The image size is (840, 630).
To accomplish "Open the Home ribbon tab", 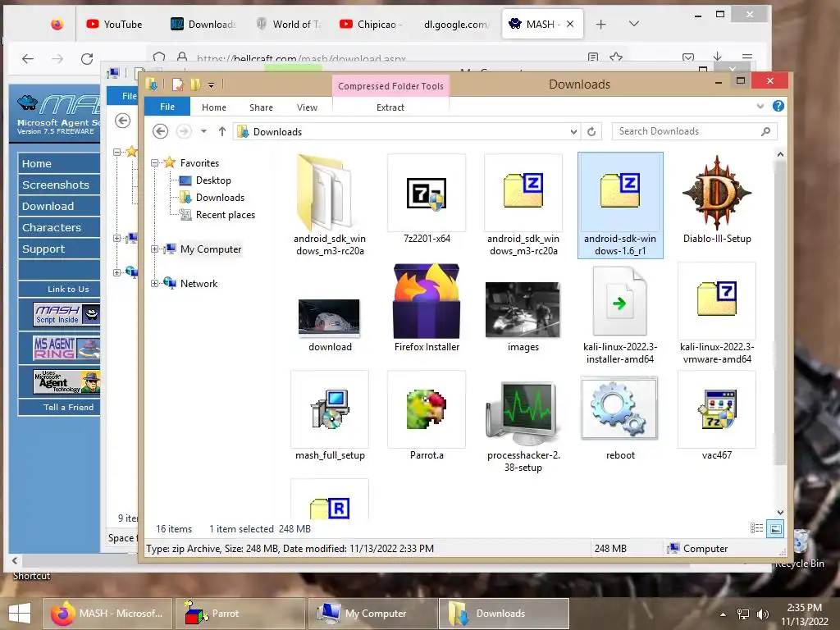I will click(x=214, y=107).
